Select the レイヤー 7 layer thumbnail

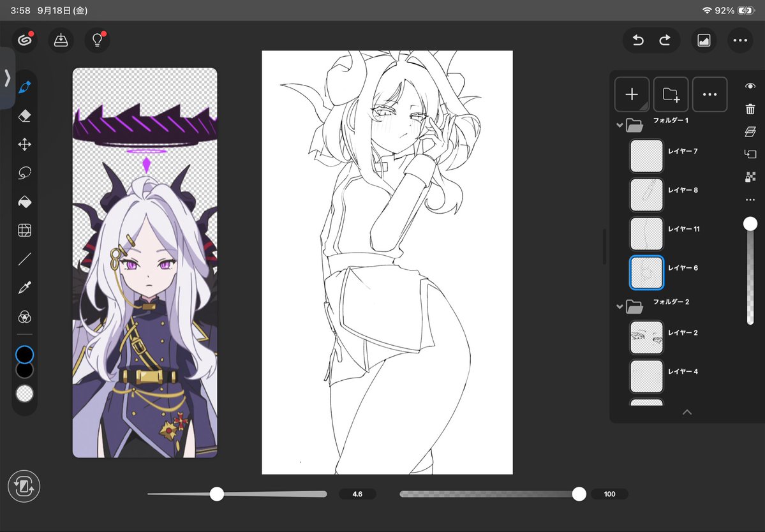[646, 156]
